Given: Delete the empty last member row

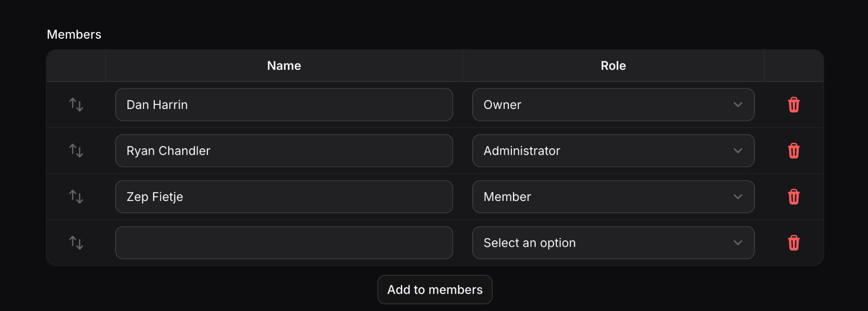Looking at the screenshot, I should point(794,243).
